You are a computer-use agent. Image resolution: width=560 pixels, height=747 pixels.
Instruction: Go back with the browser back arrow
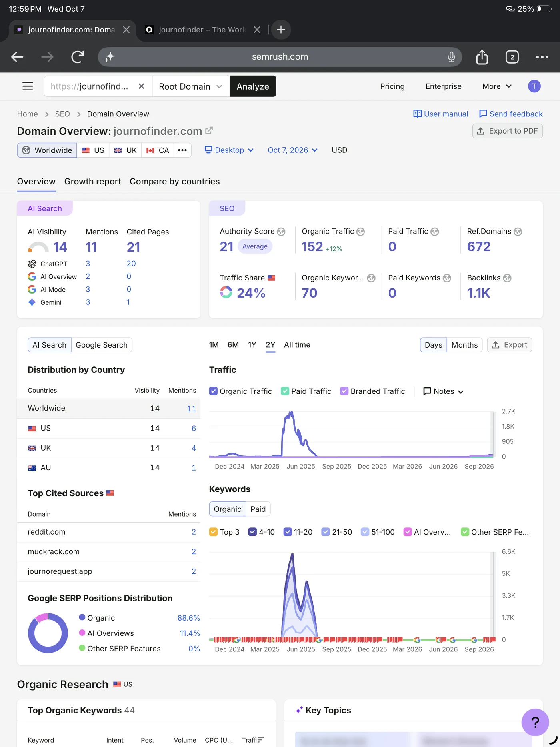[17, 57]
